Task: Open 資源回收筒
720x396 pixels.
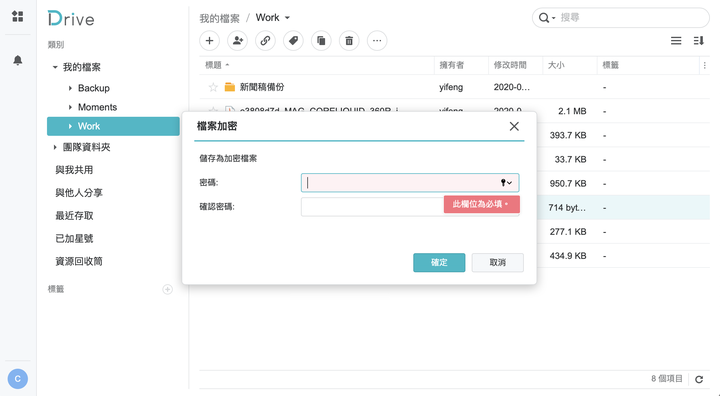Action: 79,261
